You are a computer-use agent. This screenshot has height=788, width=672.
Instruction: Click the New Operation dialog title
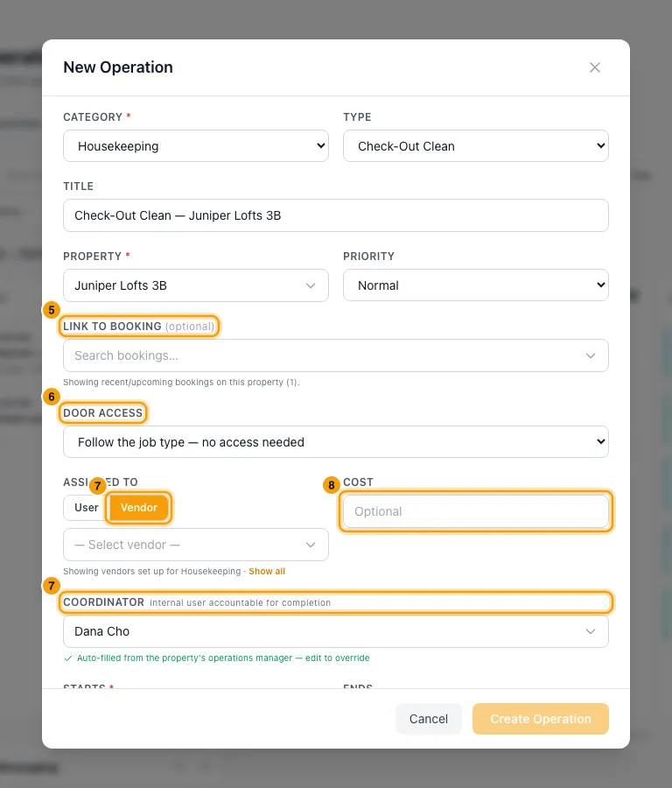click(x=118, y=67)
